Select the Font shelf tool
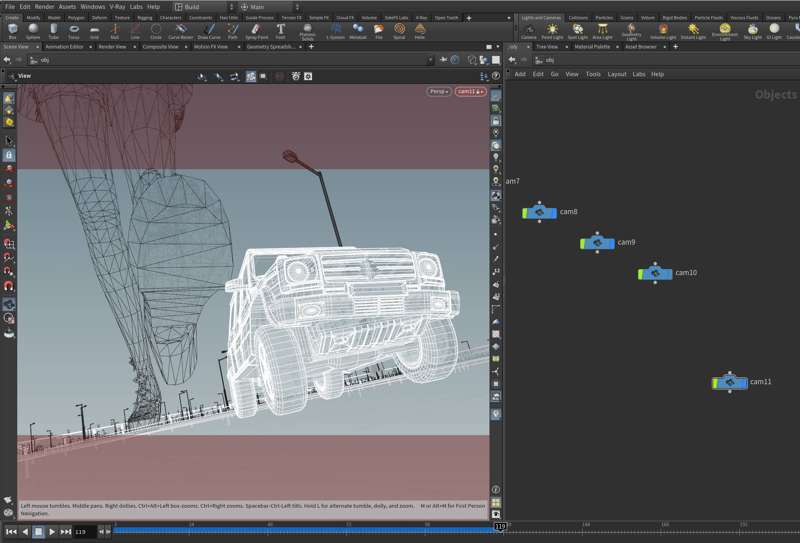Screen dimensions: 800x543 tap(281, 31)
